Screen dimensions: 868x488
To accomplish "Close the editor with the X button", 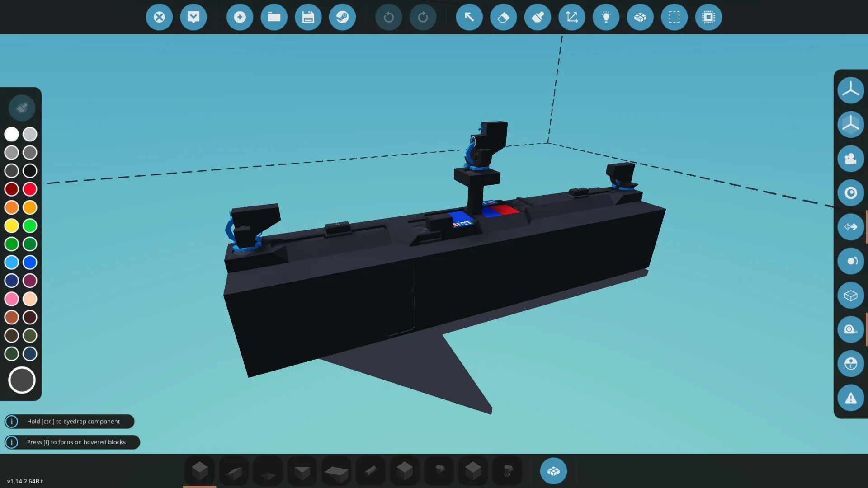I will (159, 17).
